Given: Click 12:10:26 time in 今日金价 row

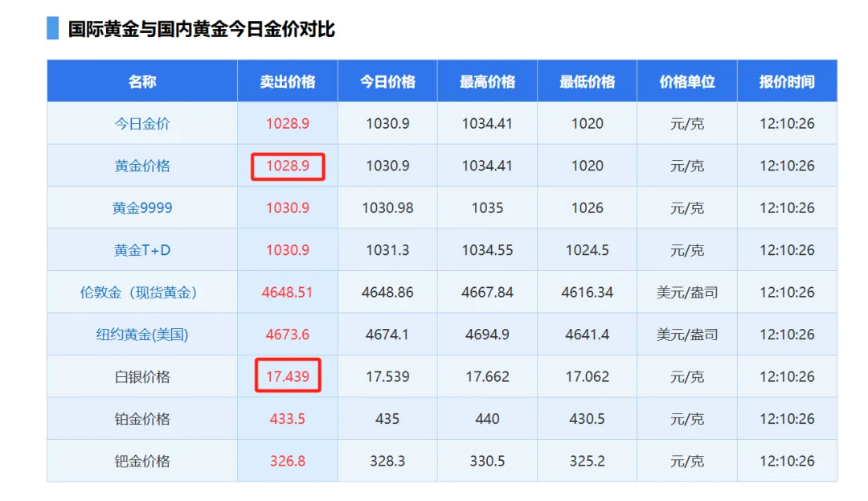Looking at the screenshot, I should 787,124.
